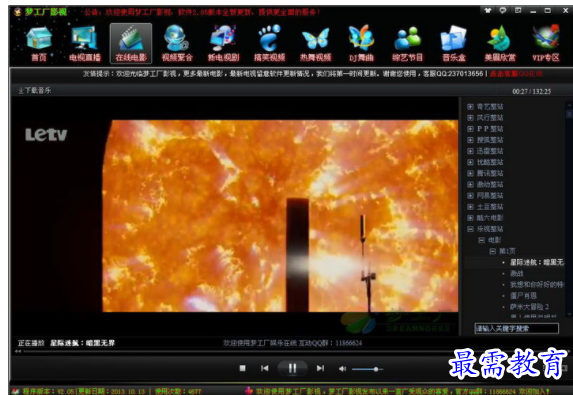Select 酷六电影 in the source tree
The height and width of the screenshot is (395, 573).
(x=490, y=218)
